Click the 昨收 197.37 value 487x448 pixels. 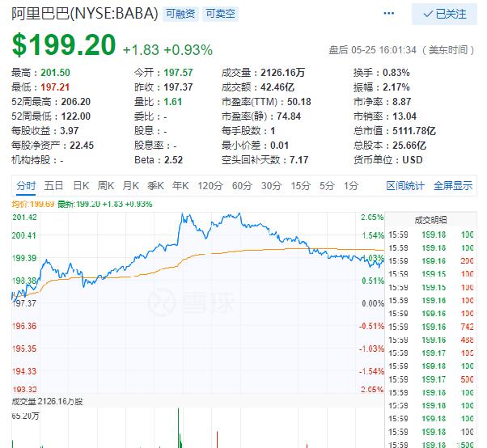[178, 87]
